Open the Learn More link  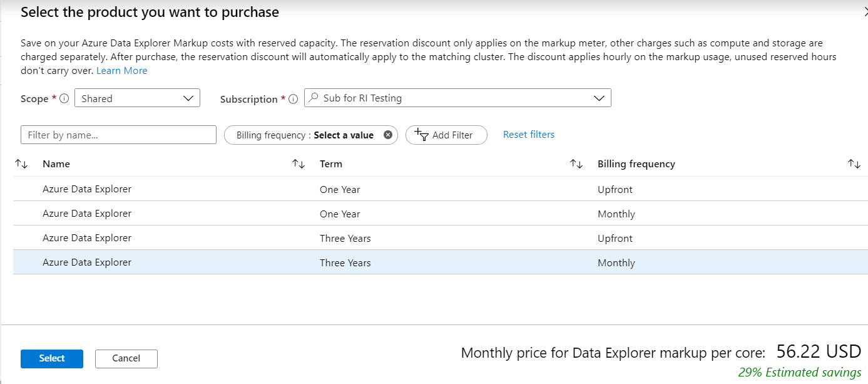click(122, 71)
